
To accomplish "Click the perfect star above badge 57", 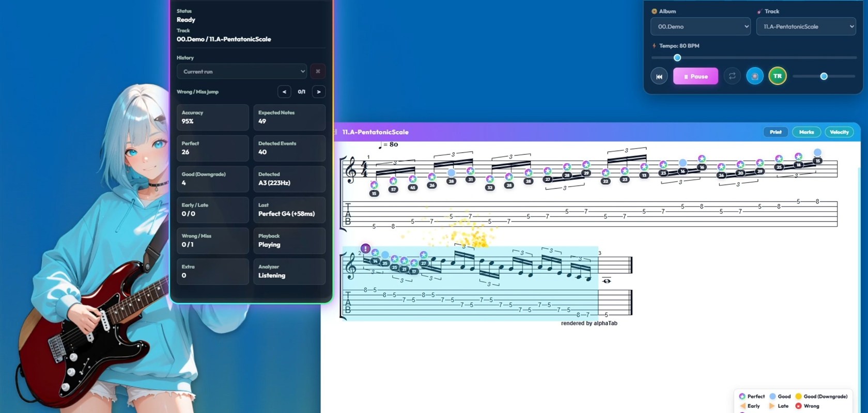I will 393,181.
